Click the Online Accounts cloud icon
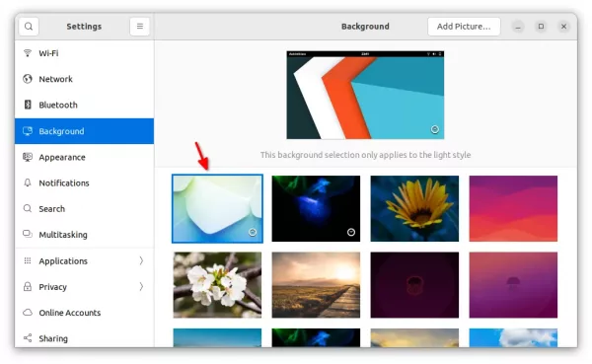592x364 pixels. click(28, 313)
